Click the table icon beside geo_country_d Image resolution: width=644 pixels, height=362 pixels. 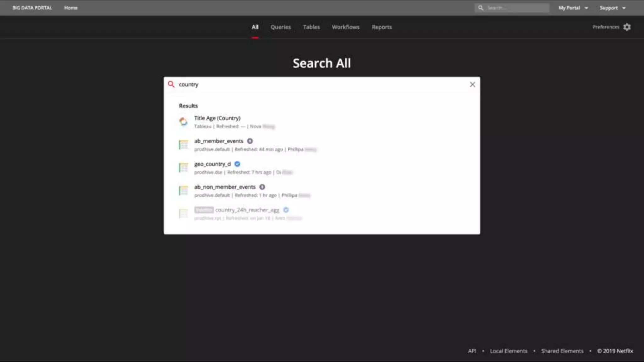pos(183,167)
